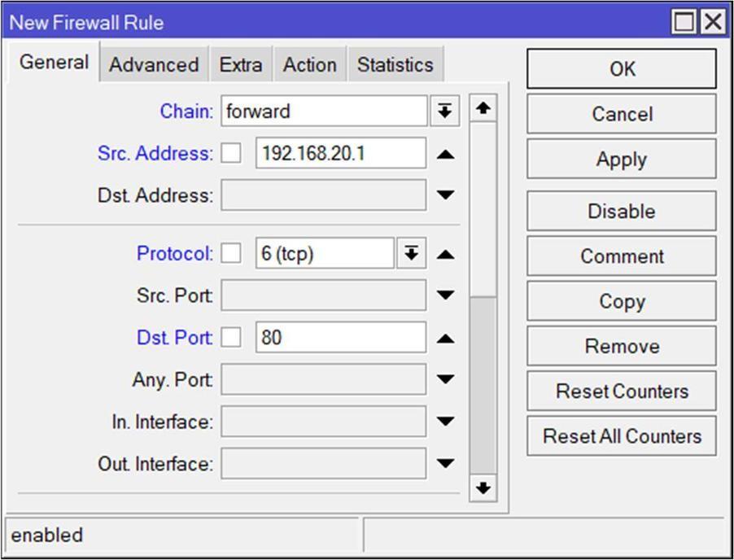Toggle the Protocol negate checkbox
The height and width of the screenshot is (560, 734).
231,254
